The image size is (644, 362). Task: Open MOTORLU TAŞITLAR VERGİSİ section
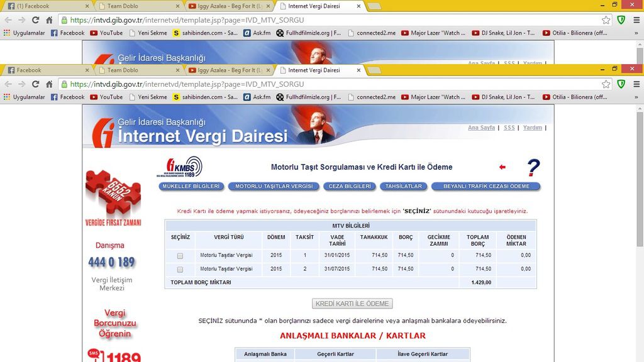click(274, 186)
